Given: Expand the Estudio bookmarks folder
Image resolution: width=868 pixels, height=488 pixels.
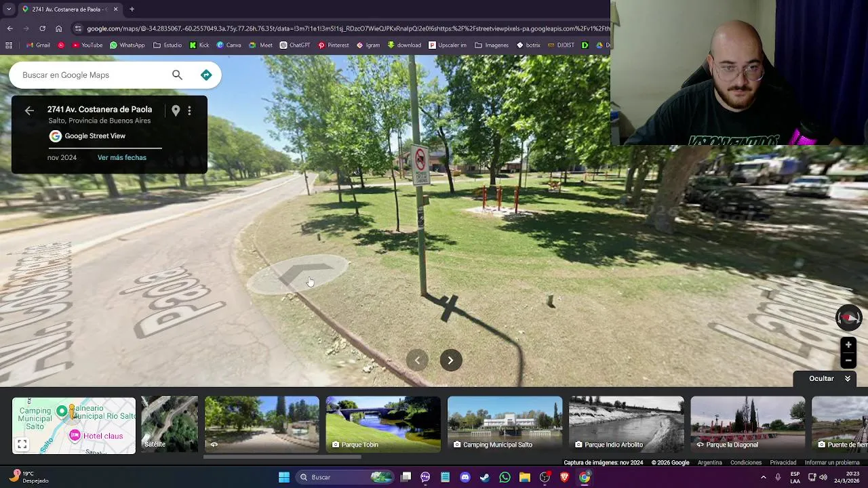Looking at the screenshot, I should point(167,45).
